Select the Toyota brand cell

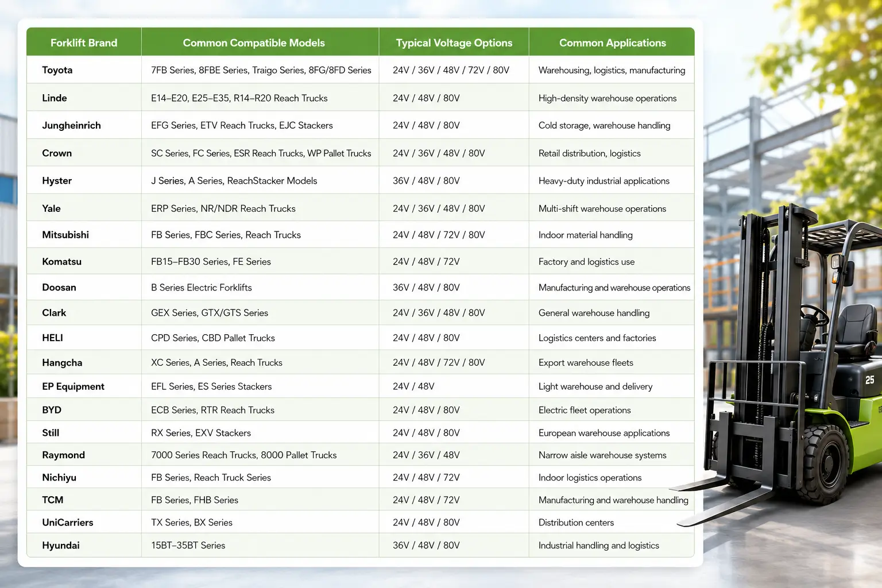tap(84, 70)
